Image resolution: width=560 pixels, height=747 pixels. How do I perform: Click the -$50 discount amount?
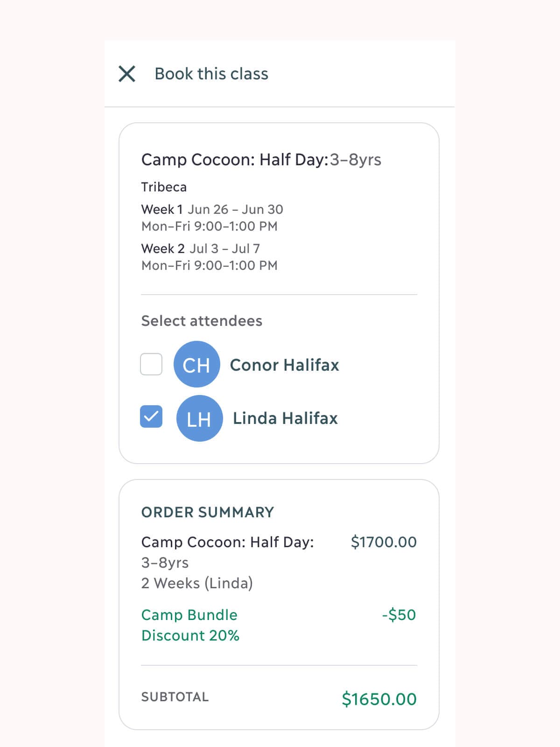tap(399, 615)
